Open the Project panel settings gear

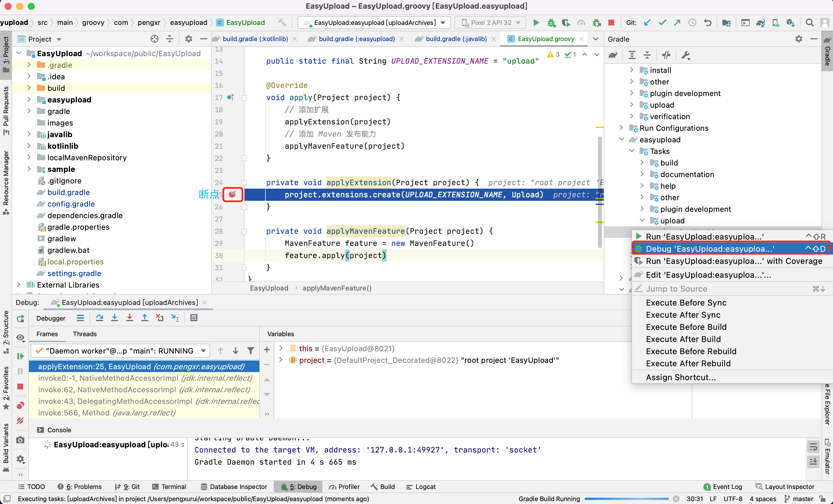[189, 39]
